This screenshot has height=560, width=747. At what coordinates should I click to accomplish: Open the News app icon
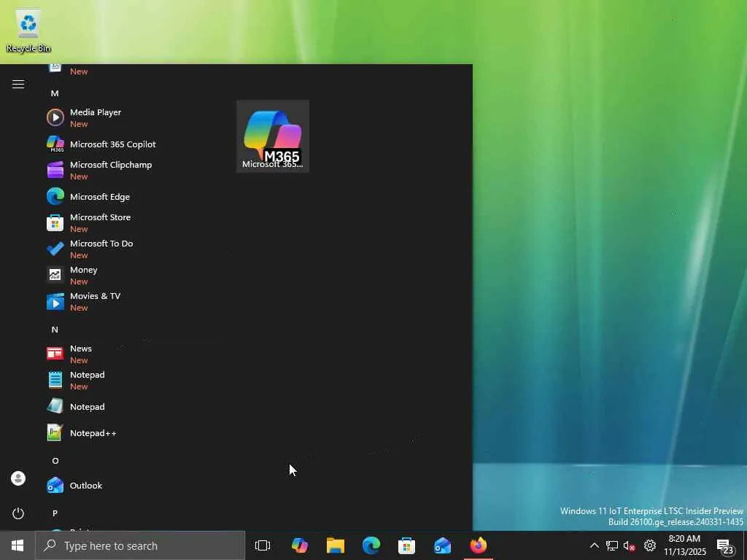click(55, 354)
